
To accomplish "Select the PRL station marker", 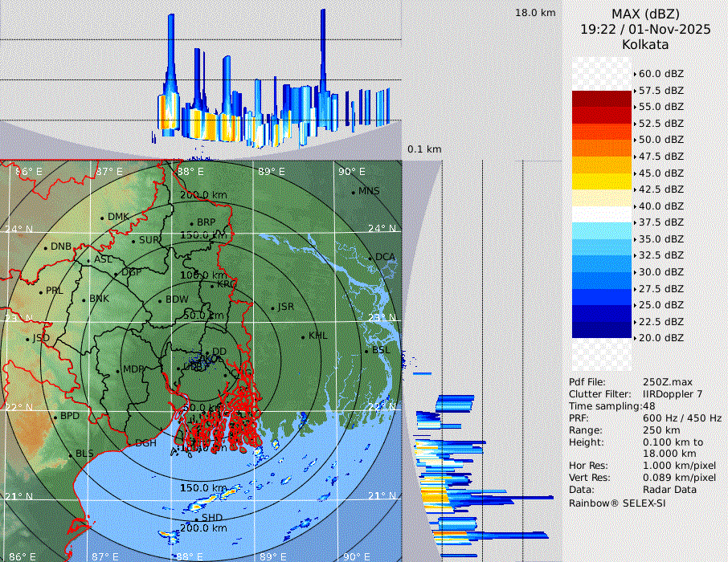I will click(x=40, y=291).
